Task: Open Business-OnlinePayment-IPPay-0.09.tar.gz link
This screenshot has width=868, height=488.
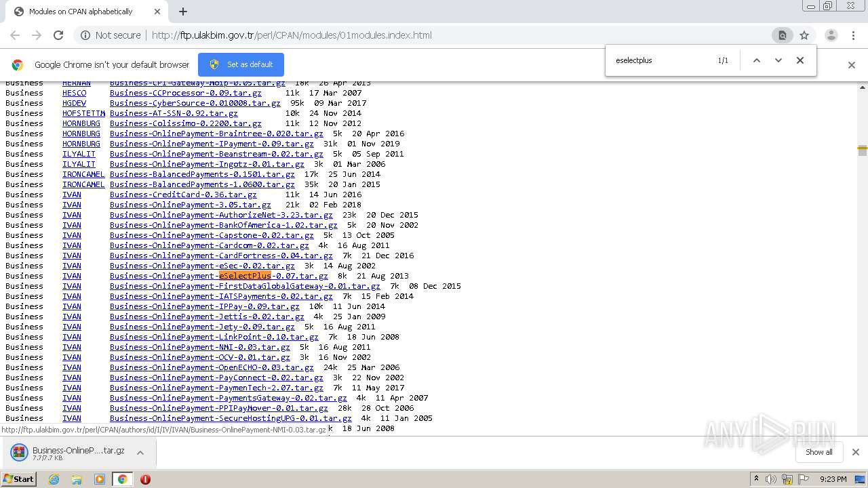Action: pyautogui.click(x=204, y=306)
